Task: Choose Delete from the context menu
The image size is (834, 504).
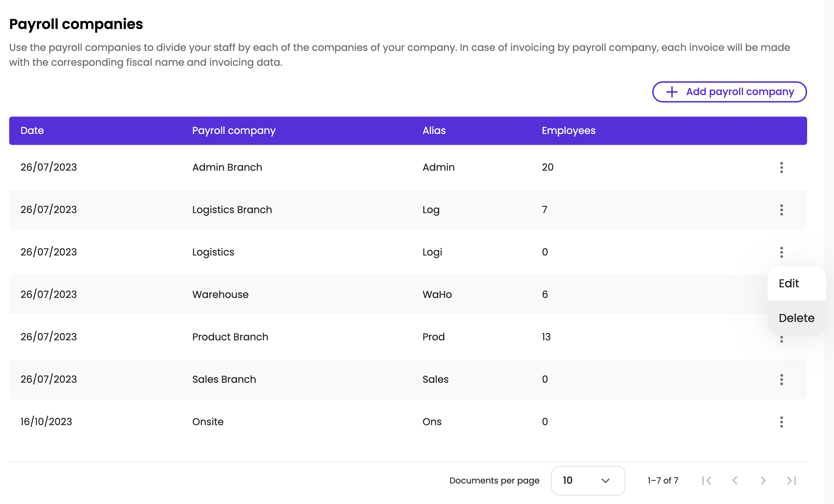Action: pyautogui.click(x=797, y=318)
